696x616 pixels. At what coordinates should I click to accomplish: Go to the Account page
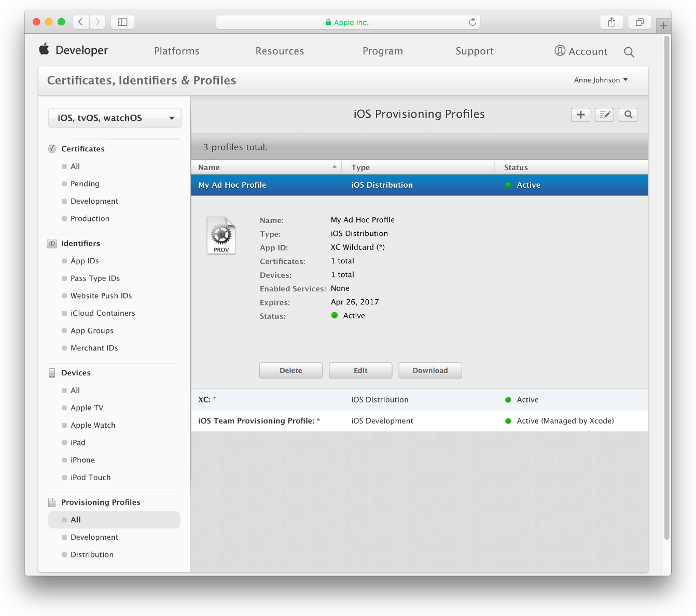pyautogui.click(x=581, y=51)
